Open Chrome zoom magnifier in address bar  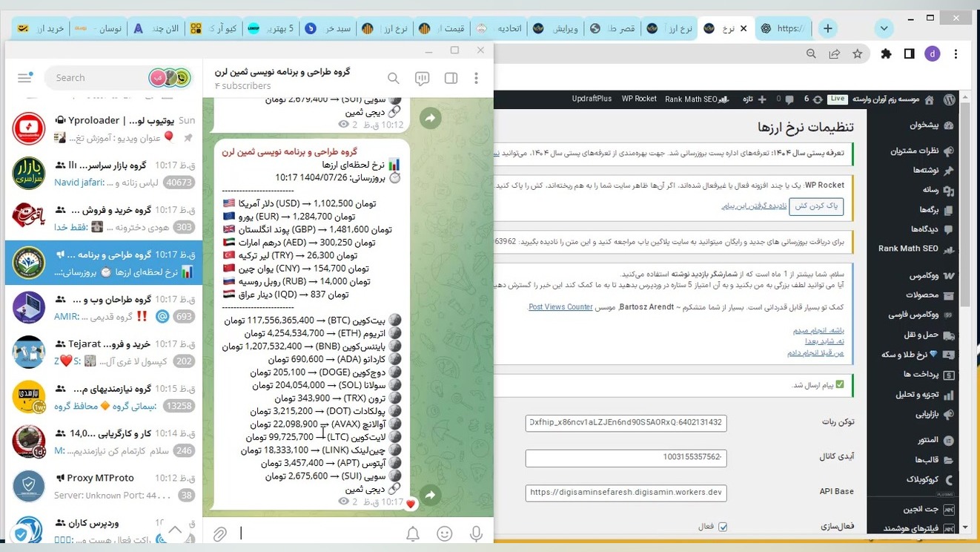coord(812,53)
